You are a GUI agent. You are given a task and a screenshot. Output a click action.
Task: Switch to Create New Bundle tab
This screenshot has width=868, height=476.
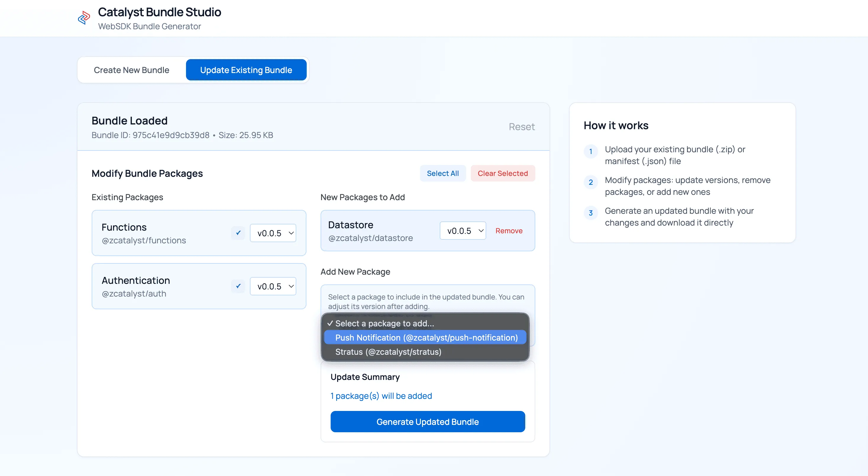pos(131,70)
